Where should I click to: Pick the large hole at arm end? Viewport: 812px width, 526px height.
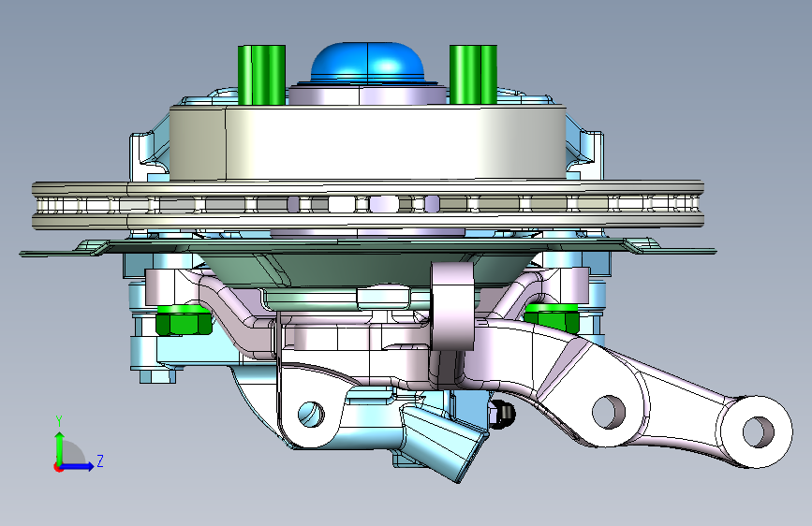(758, 431)
